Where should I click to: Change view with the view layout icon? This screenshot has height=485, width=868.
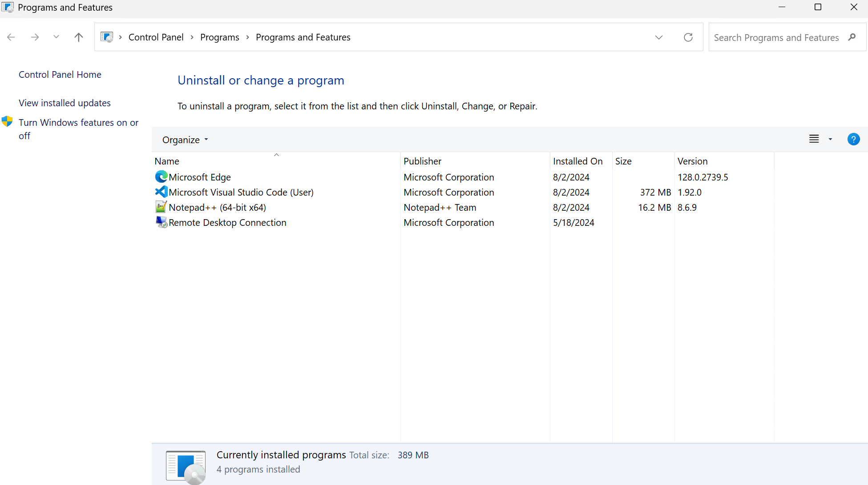click(814, 139)
